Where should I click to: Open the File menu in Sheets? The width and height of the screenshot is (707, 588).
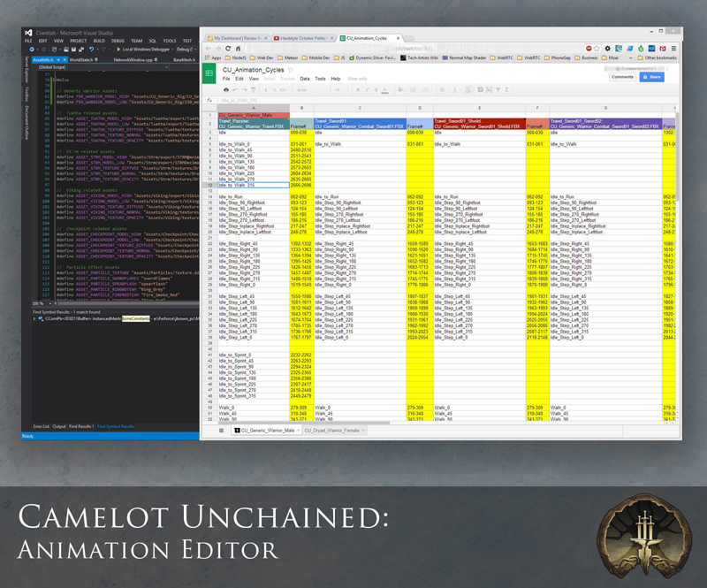tap(226, 79)
